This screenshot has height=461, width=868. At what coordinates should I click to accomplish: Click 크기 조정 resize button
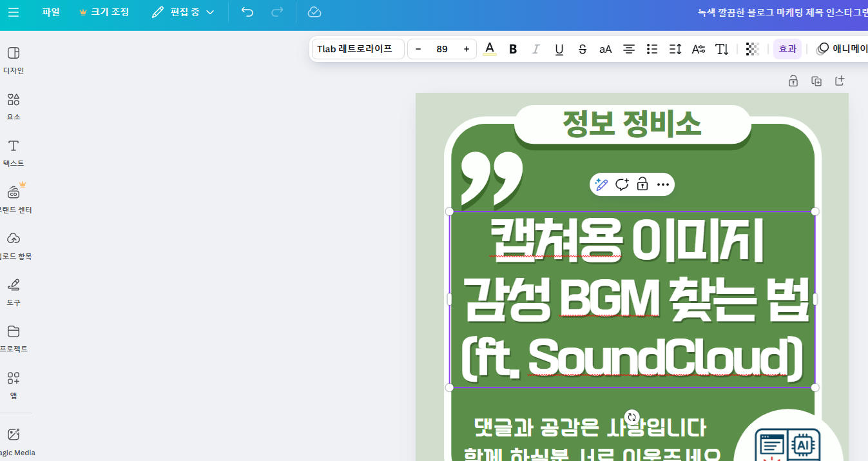(104, 12)
